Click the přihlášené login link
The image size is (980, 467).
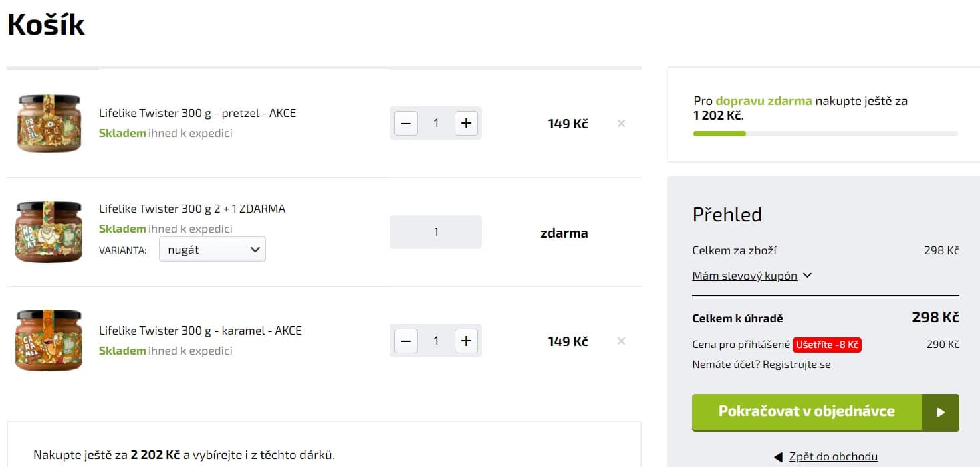(763, 345)
